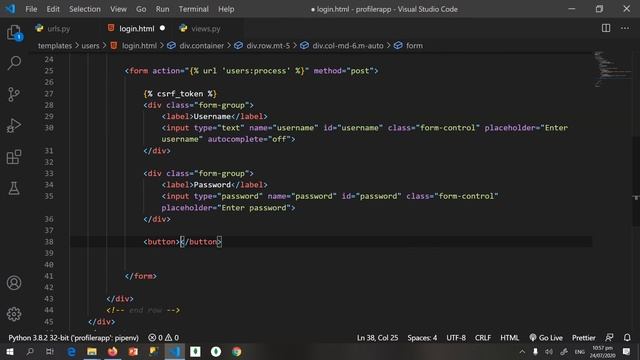Expand the users breadcrumb
640x360 pixels.
pos(90,46)
